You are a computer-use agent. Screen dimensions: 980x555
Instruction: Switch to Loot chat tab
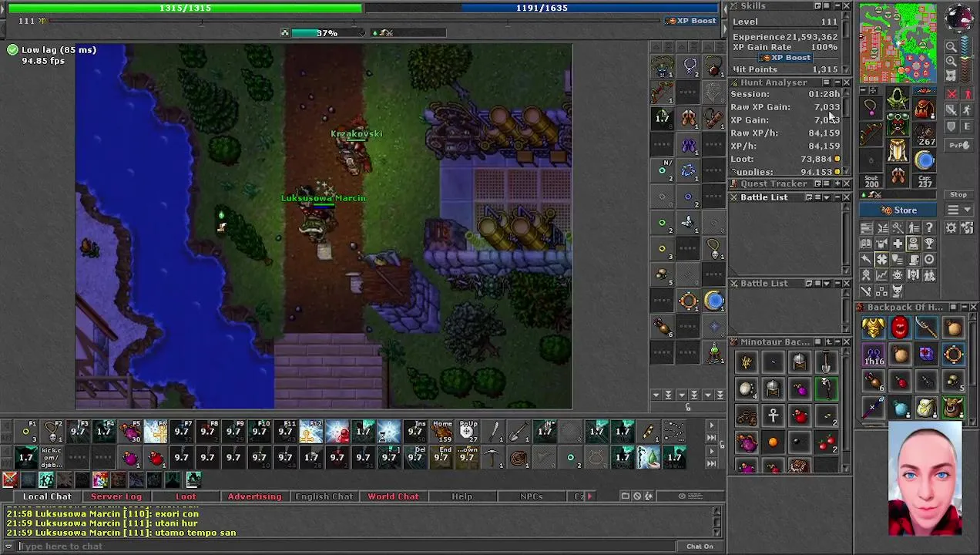[x=186, y=496]
